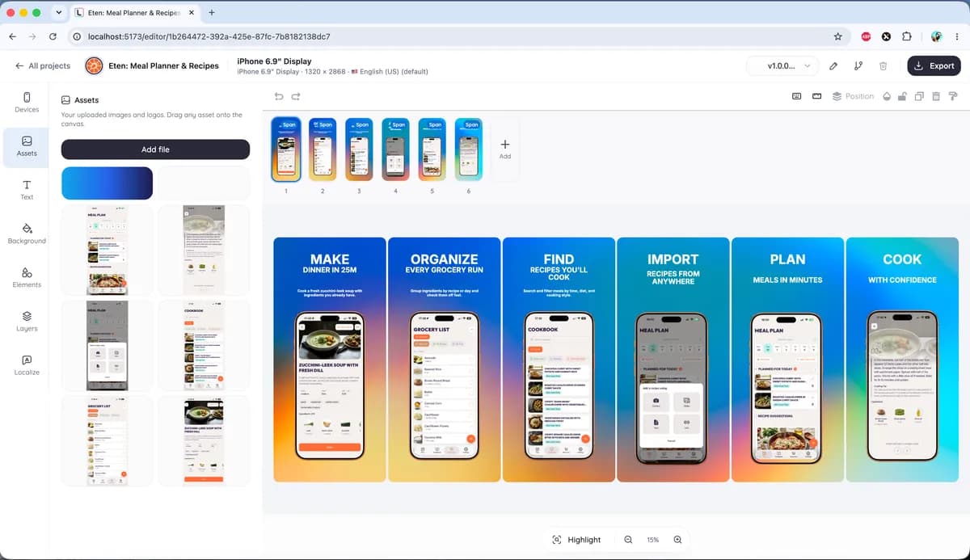Zoom out with the minus magnifier
This screenshot has height=560, width=970.
[628, 540]
